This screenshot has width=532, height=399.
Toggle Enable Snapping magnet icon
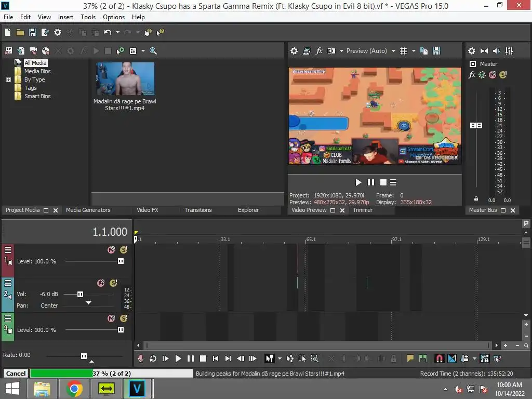click(439, 358)
